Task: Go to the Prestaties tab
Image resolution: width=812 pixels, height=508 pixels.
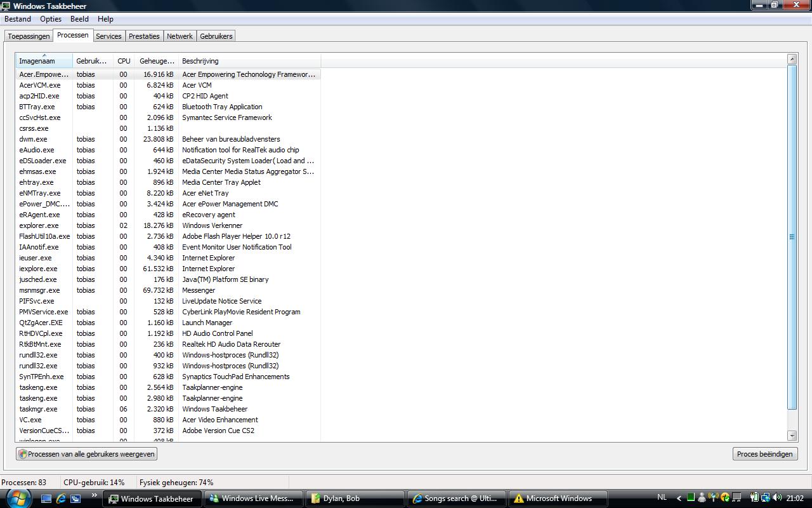Action: click(x=144, y=36)
